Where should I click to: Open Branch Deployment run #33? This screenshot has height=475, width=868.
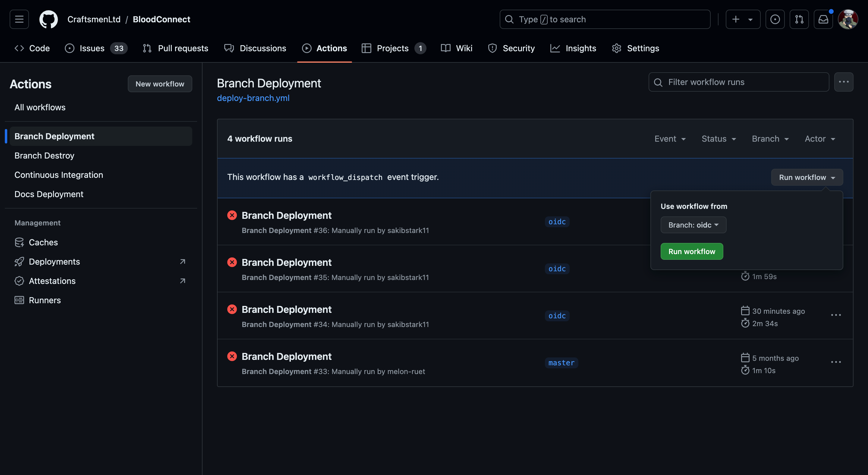[286, 357]
